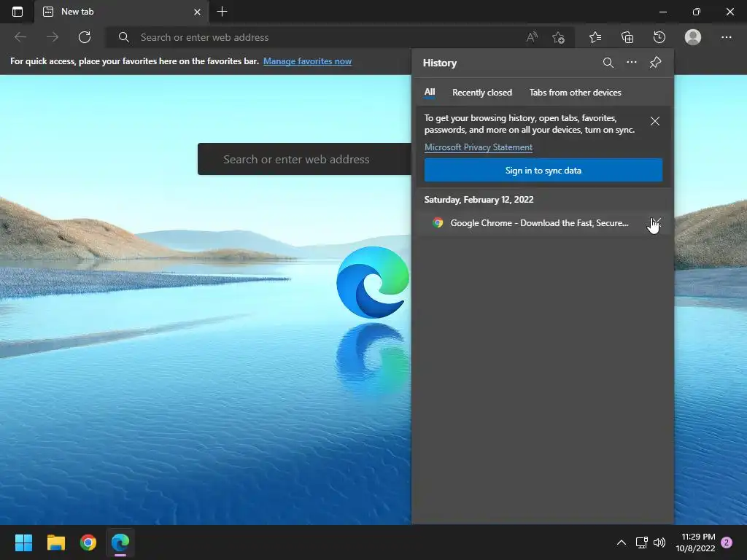Close the New tab tab

click(x=197, y=12)
